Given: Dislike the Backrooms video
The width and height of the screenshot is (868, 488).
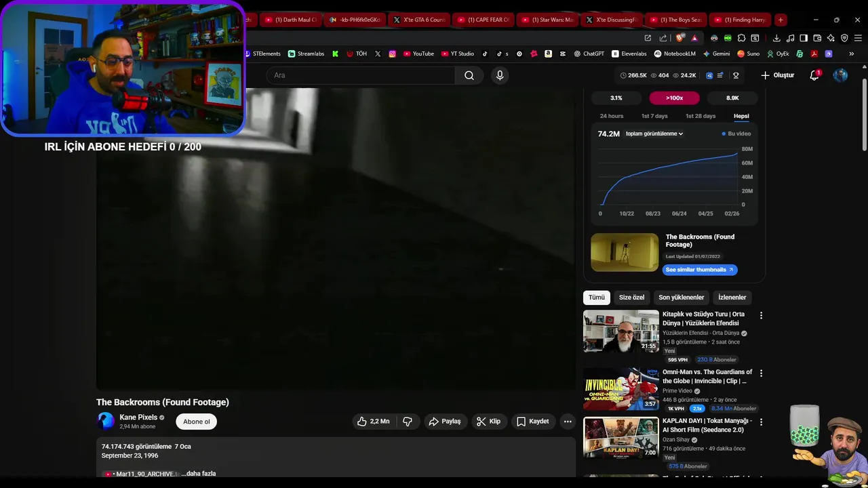Looking at the screenshot, I should tap(408, 422).
